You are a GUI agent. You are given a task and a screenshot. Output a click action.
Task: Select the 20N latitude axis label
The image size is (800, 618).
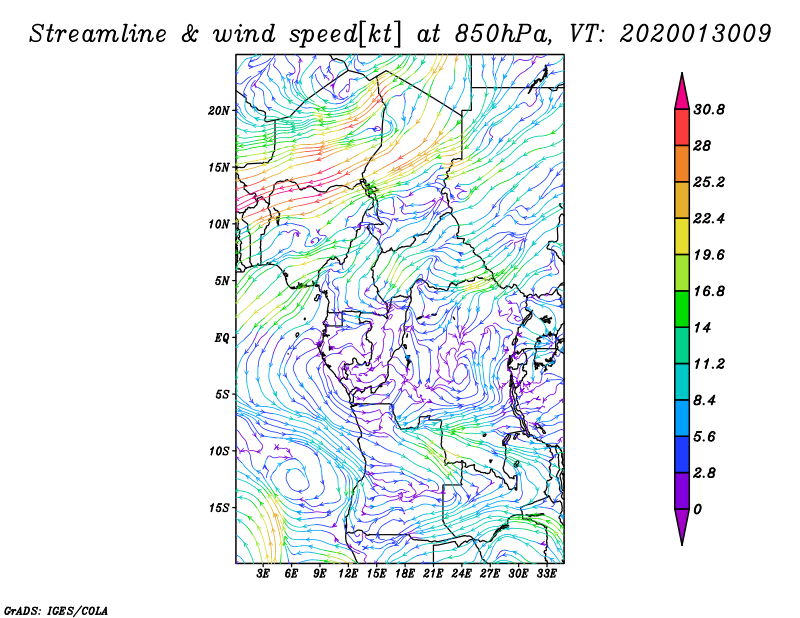[219, 110]
